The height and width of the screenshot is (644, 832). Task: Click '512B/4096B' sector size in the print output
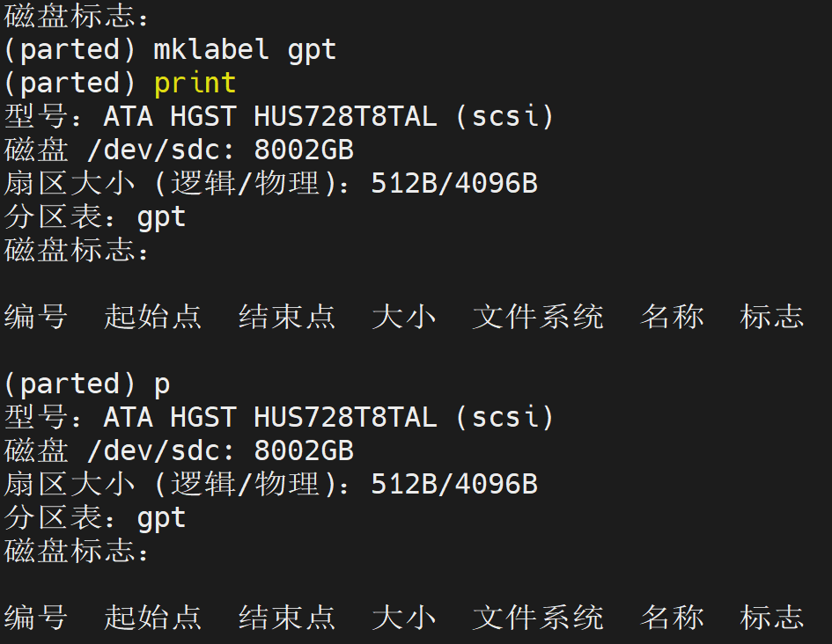(454, 183)
